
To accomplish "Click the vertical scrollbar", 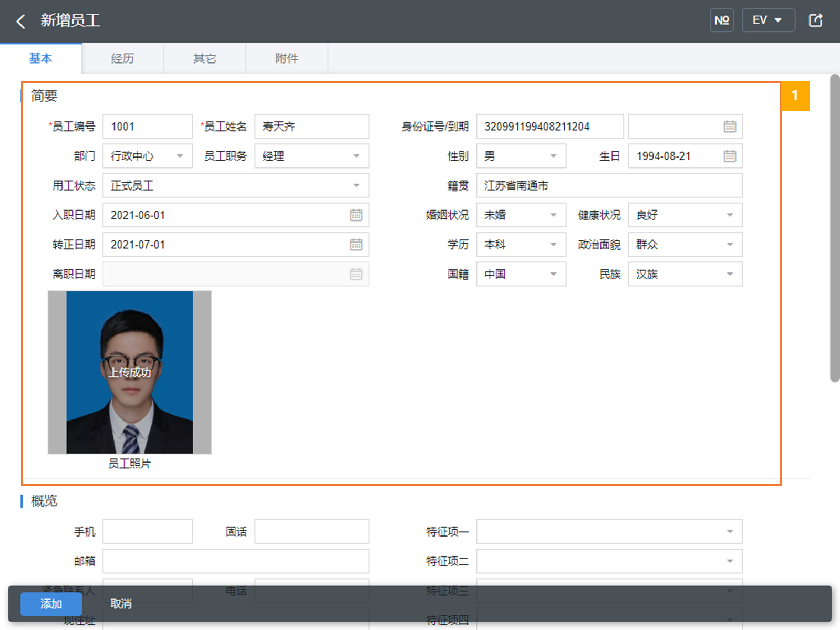I will 835,228.
